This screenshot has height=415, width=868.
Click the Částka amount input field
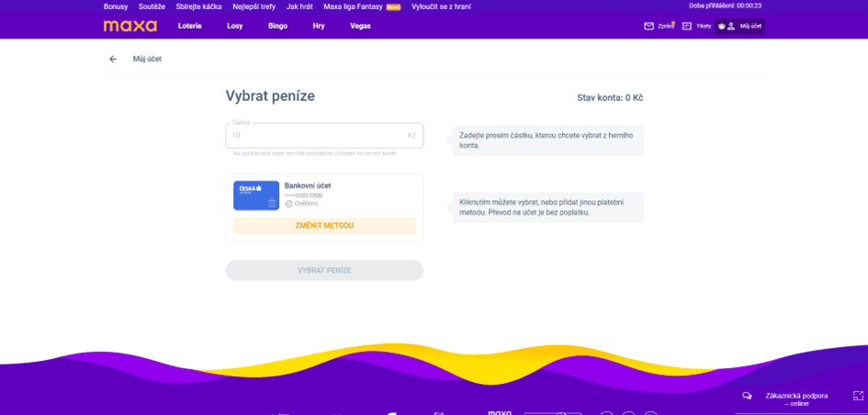(324, 135)
